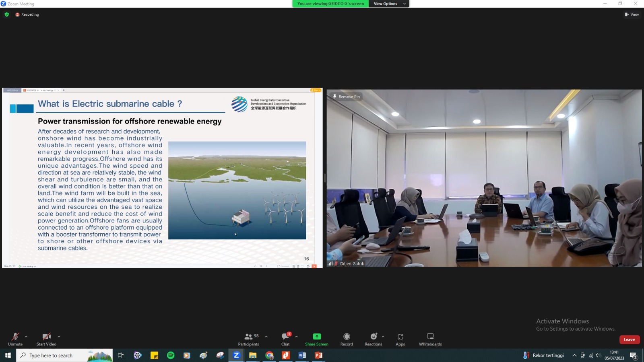Expand chat options arrow beside Chat
The height and width of the screenshot is (362, 644).
tap(297, 337)
